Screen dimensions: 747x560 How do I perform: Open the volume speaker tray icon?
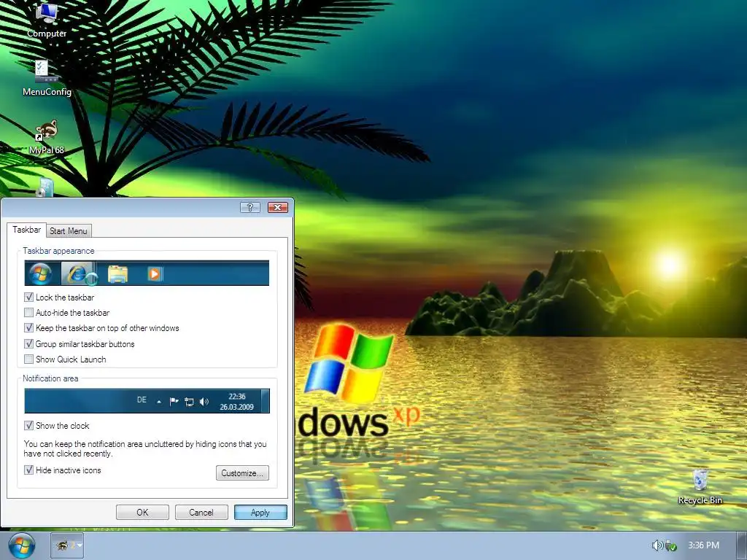coord(657,545)
